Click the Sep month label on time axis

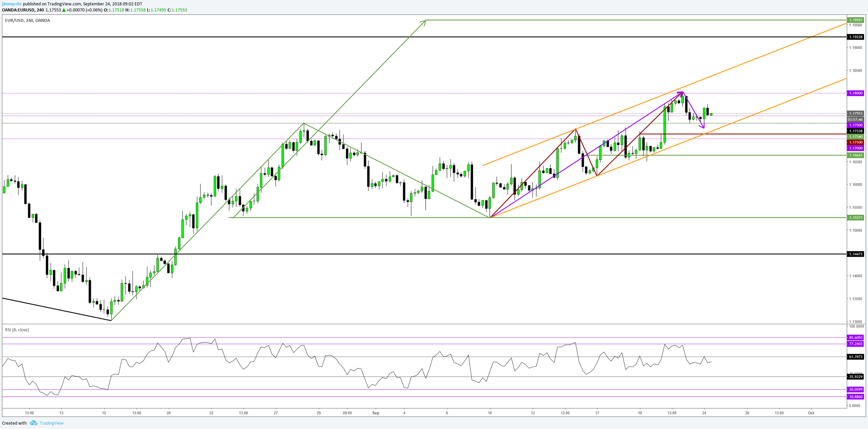pyautogui.click(x=376, y=413)
